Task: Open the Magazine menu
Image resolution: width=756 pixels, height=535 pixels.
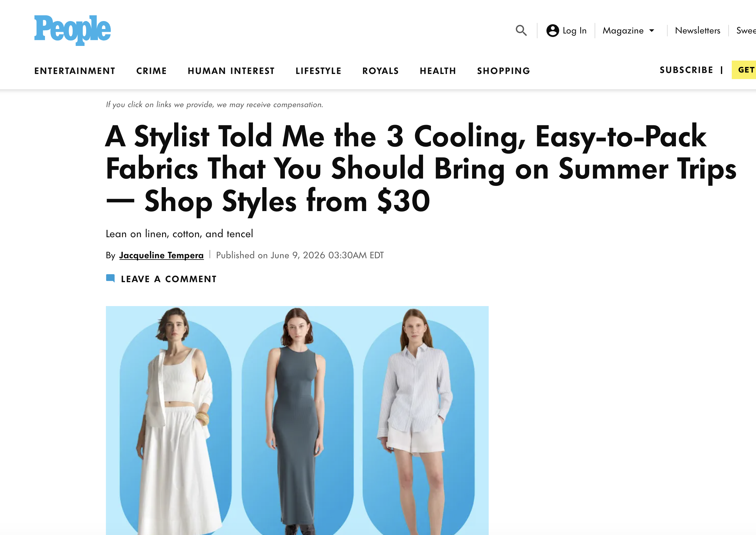Action: pos(628,31)
